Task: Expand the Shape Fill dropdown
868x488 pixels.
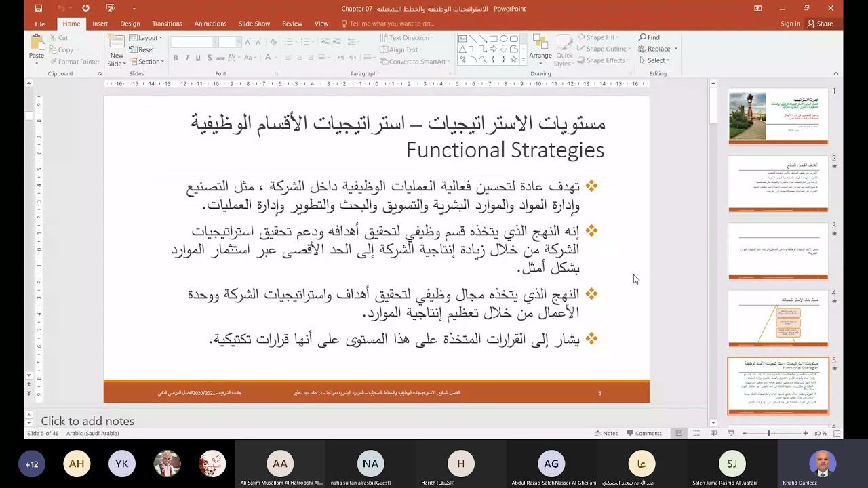Action: click(x=598, y=38)
